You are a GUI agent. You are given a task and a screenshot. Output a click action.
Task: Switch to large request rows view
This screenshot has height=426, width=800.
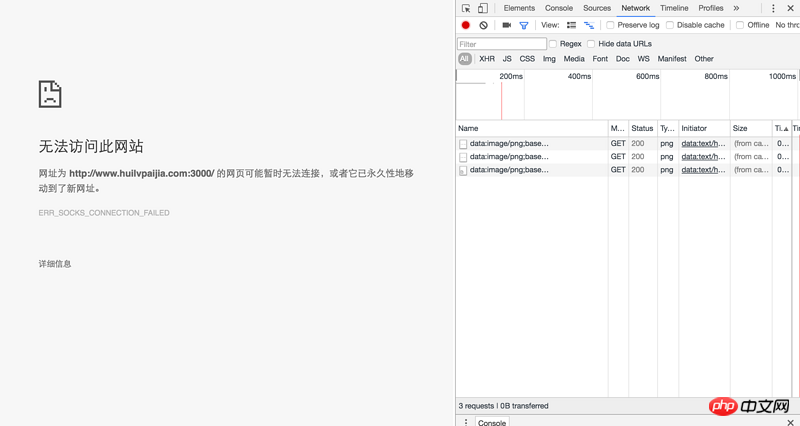(571, 25)
